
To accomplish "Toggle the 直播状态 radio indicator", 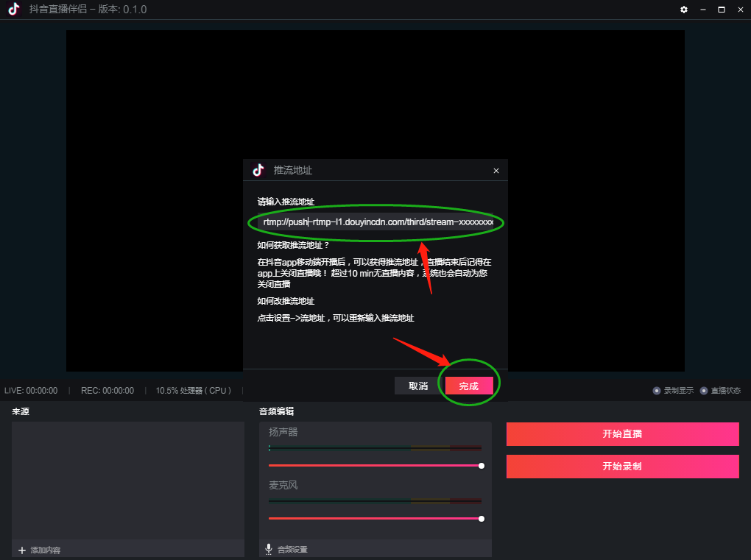I will [x=704, y=391].
